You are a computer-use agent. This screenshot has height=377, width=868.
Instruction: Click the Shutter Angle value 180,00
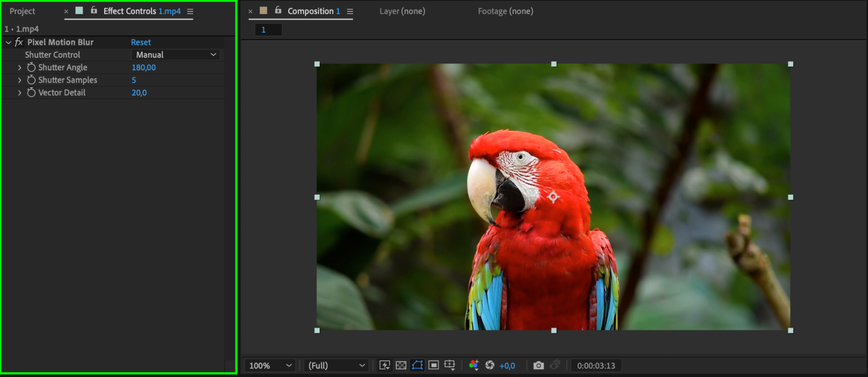click(144, 67)
